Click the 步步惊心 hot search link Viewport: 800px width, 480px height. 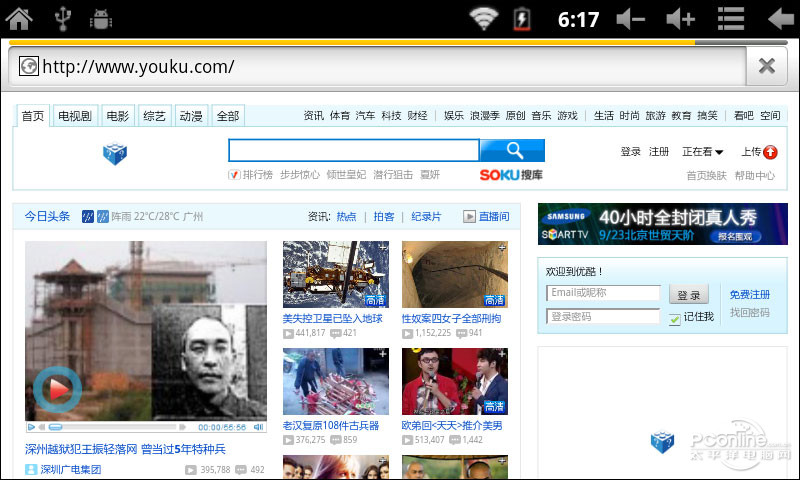point(300,175)
